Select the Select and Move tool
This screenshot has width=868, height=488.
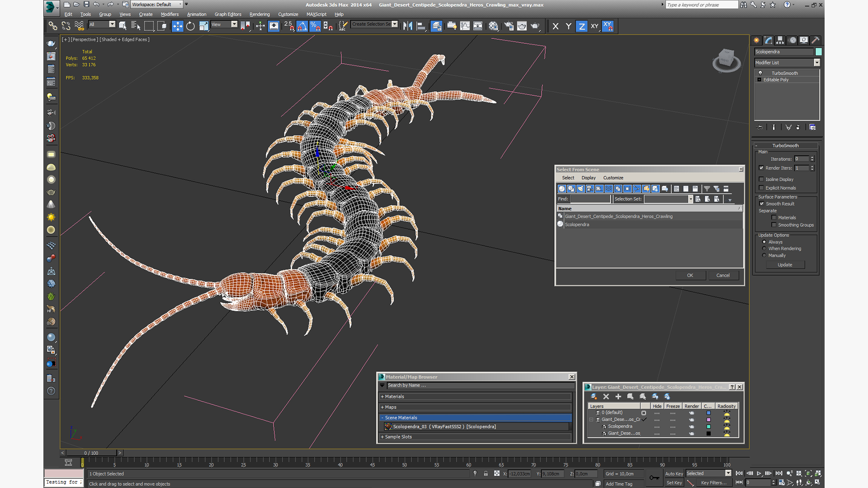point(177,26)
